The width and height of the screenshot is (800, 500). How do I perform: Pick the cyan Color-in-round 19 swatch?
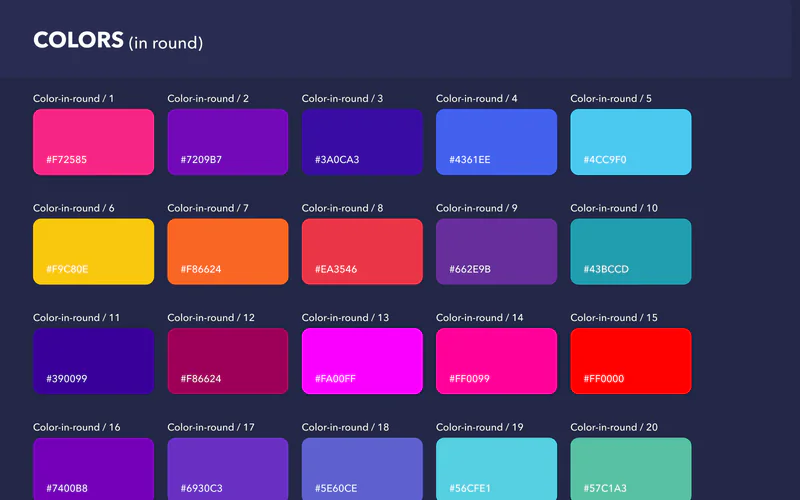[x=496, y=469]
